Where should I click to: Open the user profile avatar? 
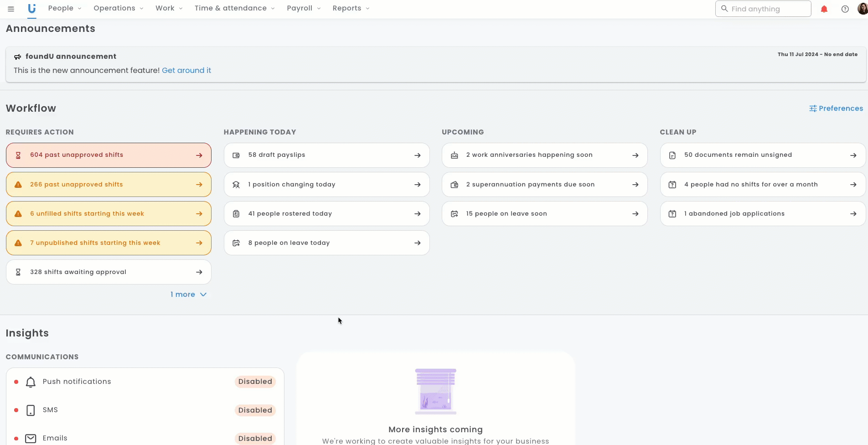coord(862,9)
